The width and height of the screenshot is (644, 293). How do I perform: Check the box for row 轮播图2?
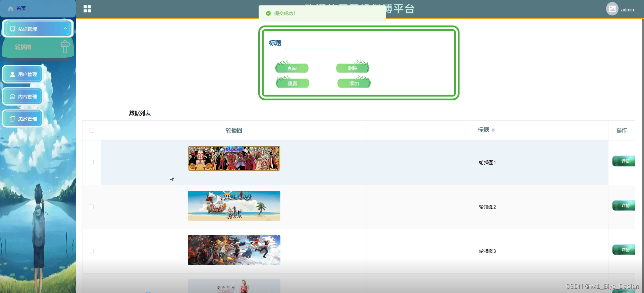pyautogui.click(x=91, y=207)
